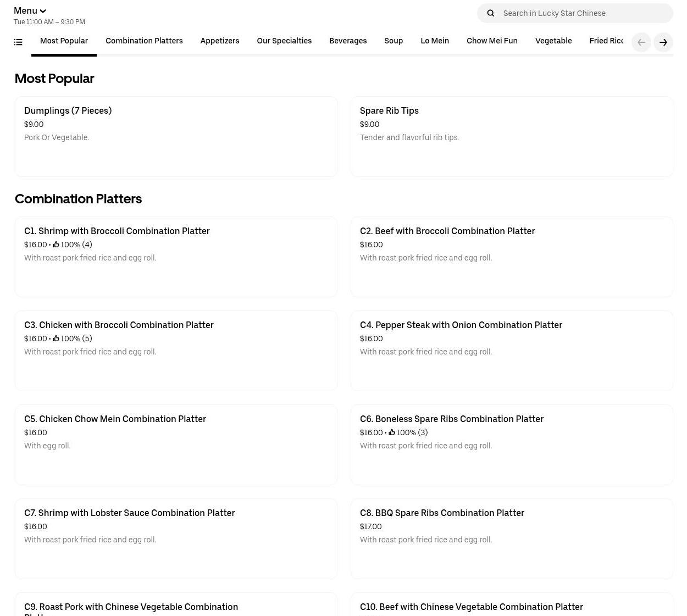Go to Our Specialties tab
Viewport: 687px width, 616px height.
click(x=284, y=41)
